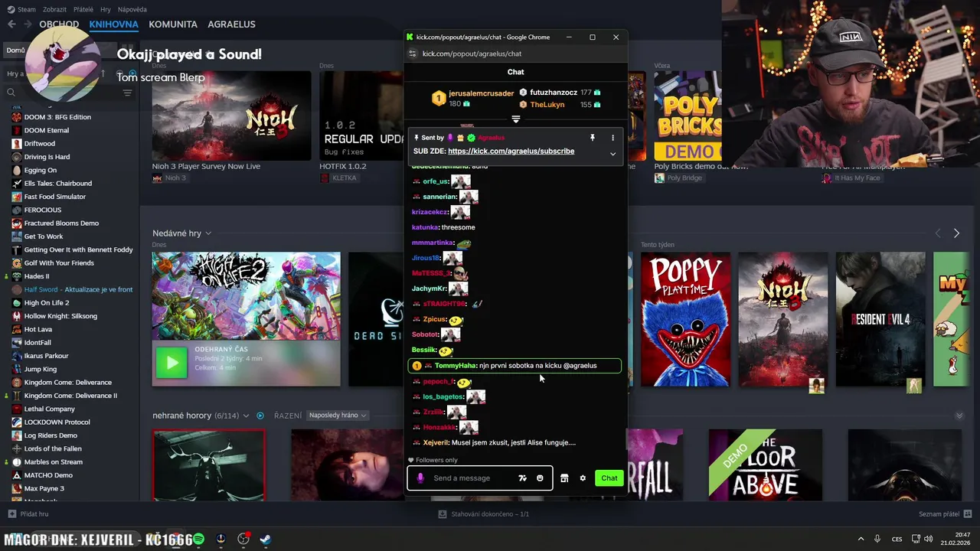The image size is (980, 551).
Task: Go to previous recent games carousel arrow
Action: point(938,233)
